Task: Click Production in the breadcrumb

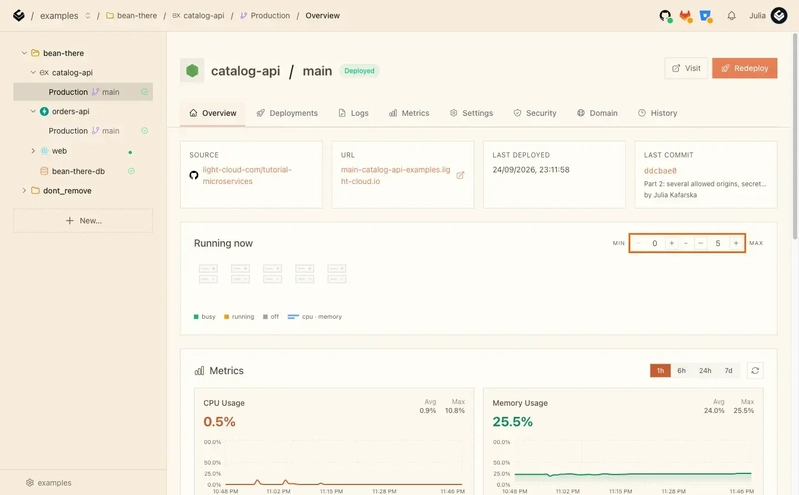Action: coord(265,16)
